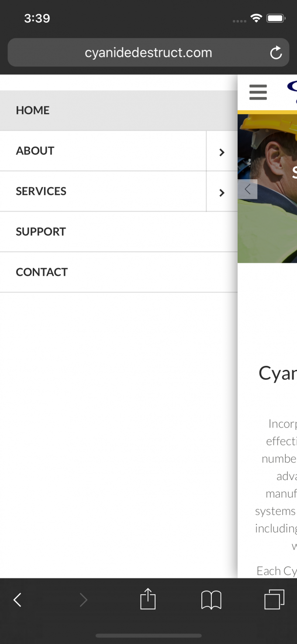Tap the cyanidedestruct.com address field
The image size is (297, 644).
[x=148, y=53]
